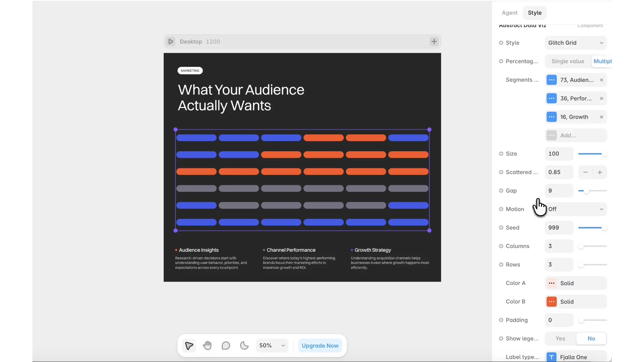Decrease Scattered value with minus button
This screenshot has width=644, height=362.
(x=585, y=172)
